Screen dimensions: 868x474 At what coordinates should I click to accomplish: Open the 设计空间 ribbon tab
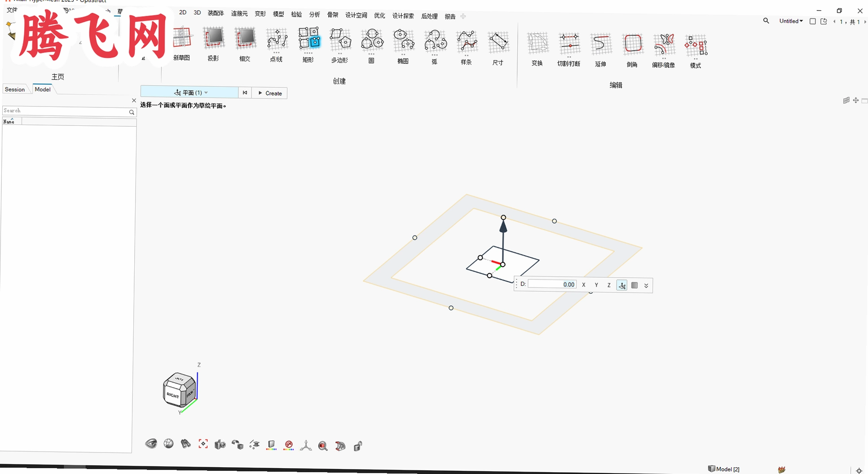[356, 15]
